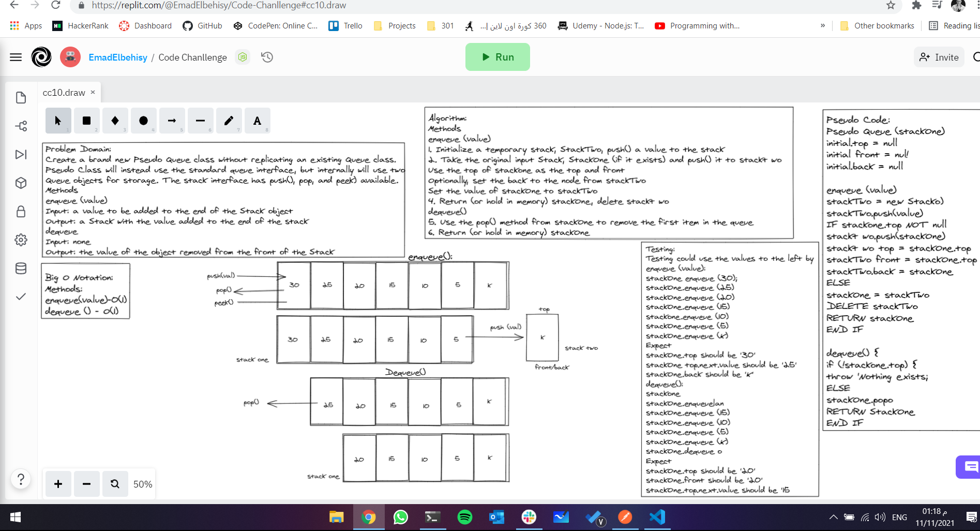Open the Debugger sidebar icon
Screen dimensions: 980x531
21,154
